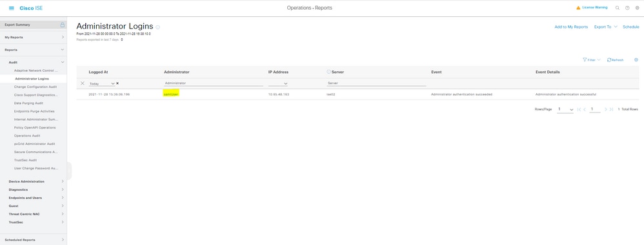The height and width of the screenshot is (245, 644).
Task: Open pxGrid Administrator Audit report
Action: pos(34,144)
